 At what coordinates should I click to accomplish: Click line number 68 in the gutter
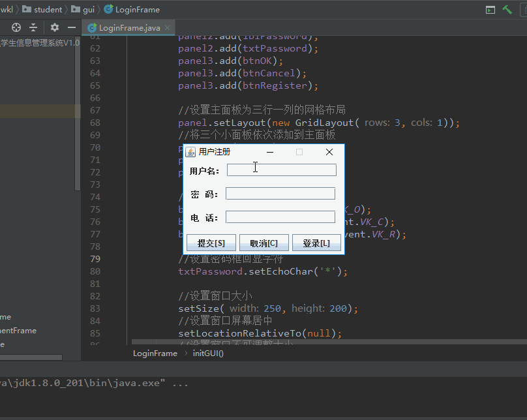coord(95,123)
